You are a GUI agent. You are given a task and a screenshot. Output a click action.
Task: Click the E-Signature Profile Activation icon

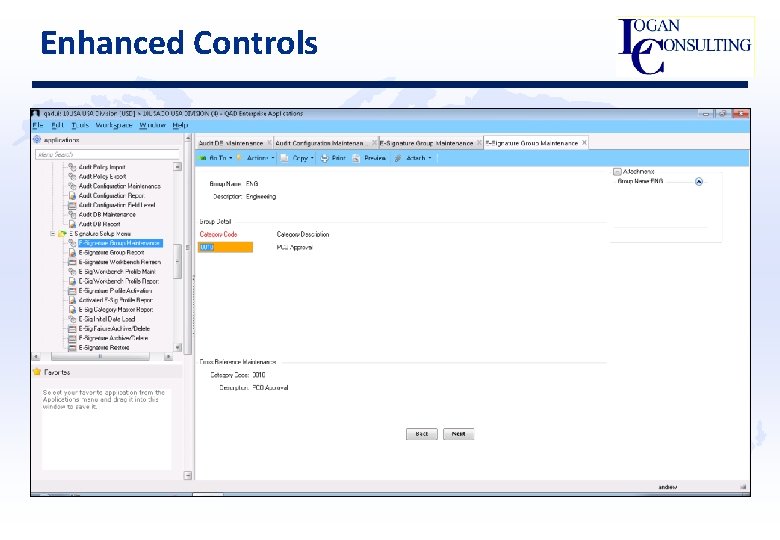[72, 291]
